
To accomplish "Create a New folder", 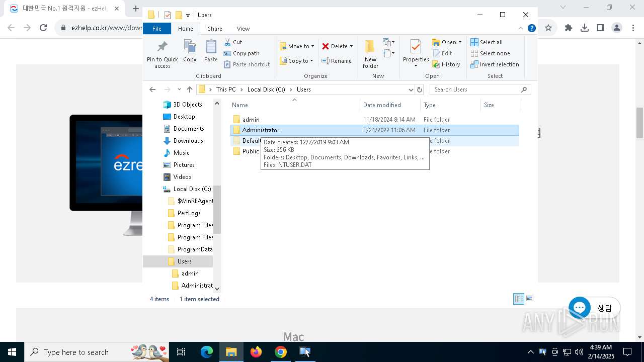I will click(x=370, y=54).
